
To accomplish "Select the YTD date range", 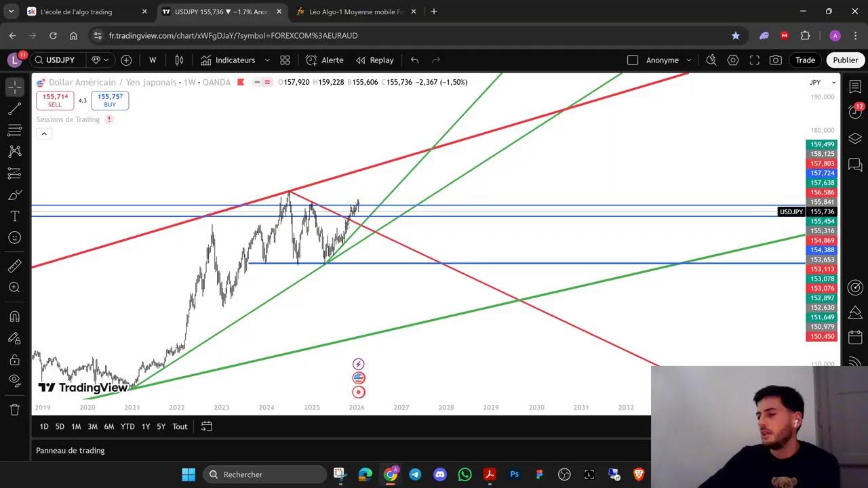I will pos(127,426).
